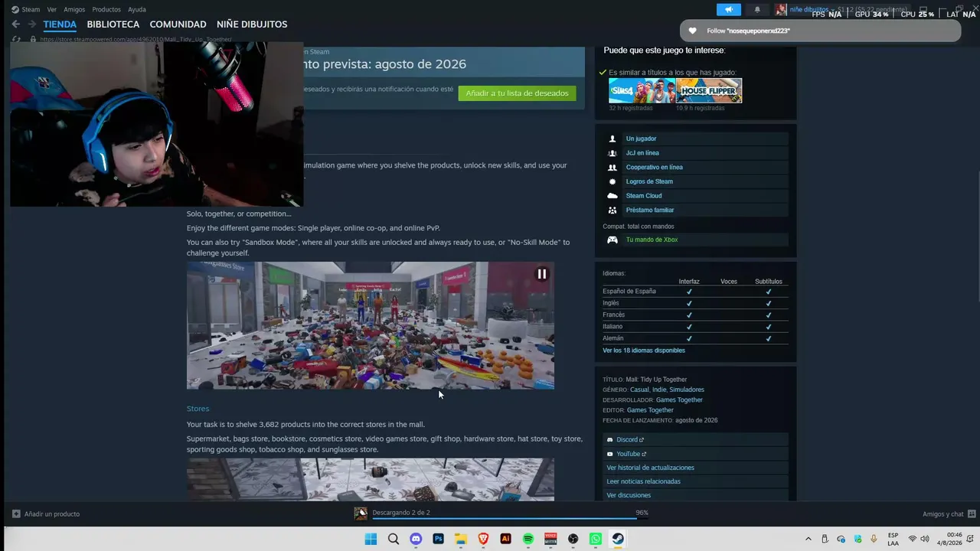Open Ver historial de actualizaciones

coord(650,468)
